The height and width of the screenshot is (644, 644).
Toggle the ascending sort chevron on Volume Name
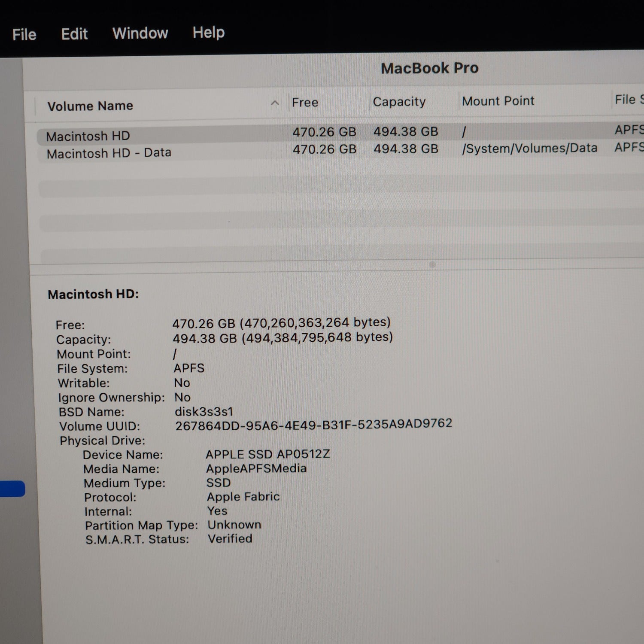coord(275,103)
